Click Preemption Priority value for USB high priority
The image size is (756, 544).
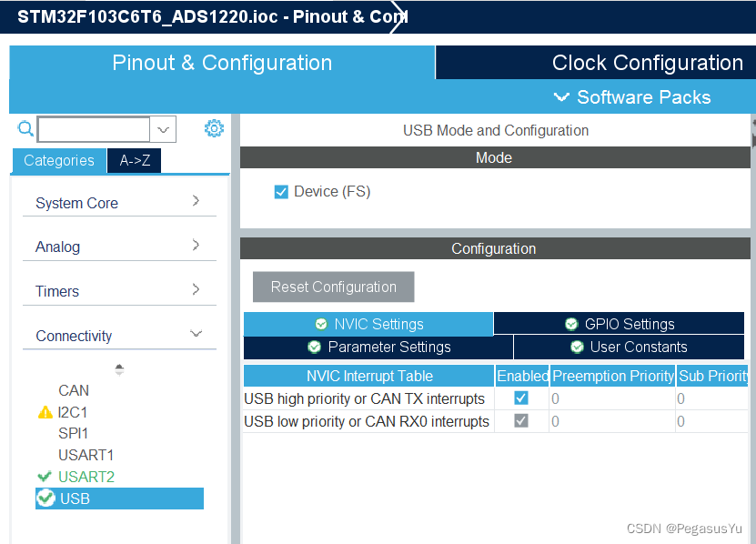(x=612, y=398)
